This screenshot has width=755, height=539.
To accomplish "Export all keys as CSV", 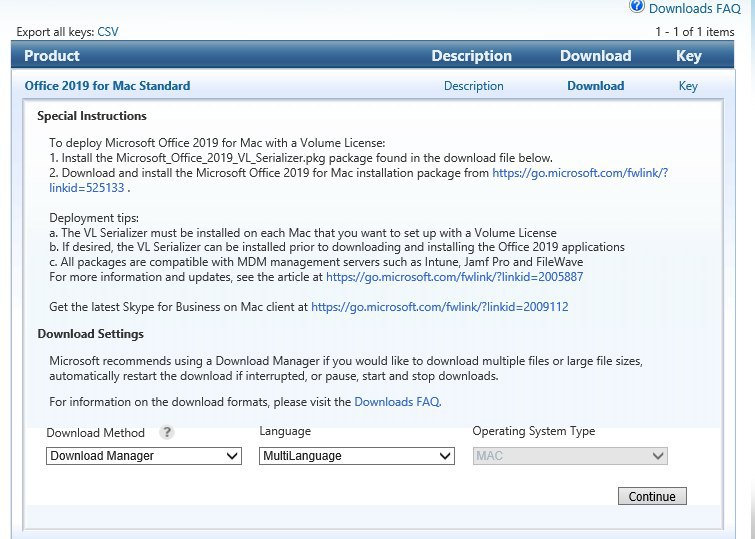I will [108, 32].
